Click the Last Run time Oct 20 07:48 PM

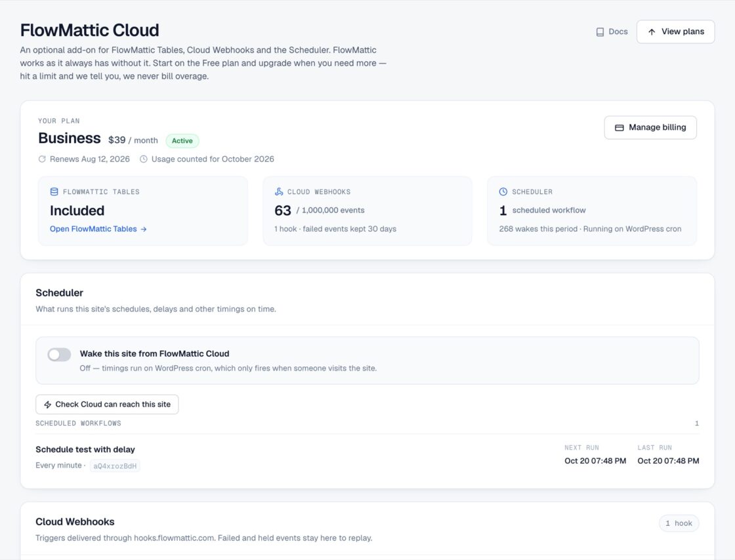coord(669,461)
